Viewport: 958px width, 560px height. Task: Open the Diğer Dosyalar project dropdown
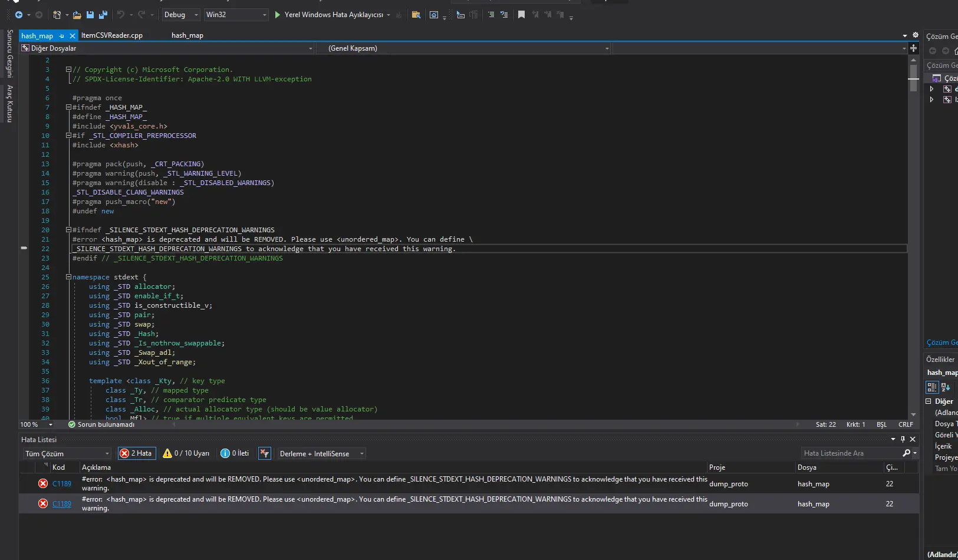tap(167, 48)
